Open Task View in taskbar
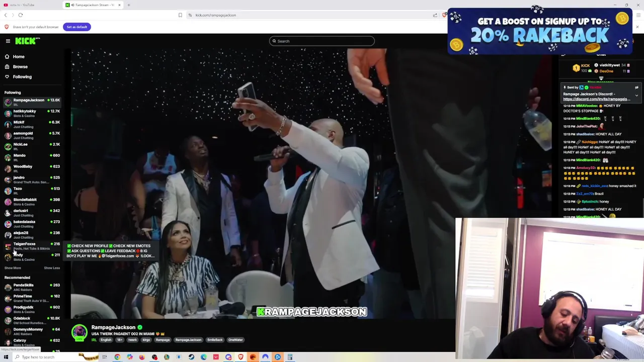Screen dimensions: 644x362 pos(105,357)
